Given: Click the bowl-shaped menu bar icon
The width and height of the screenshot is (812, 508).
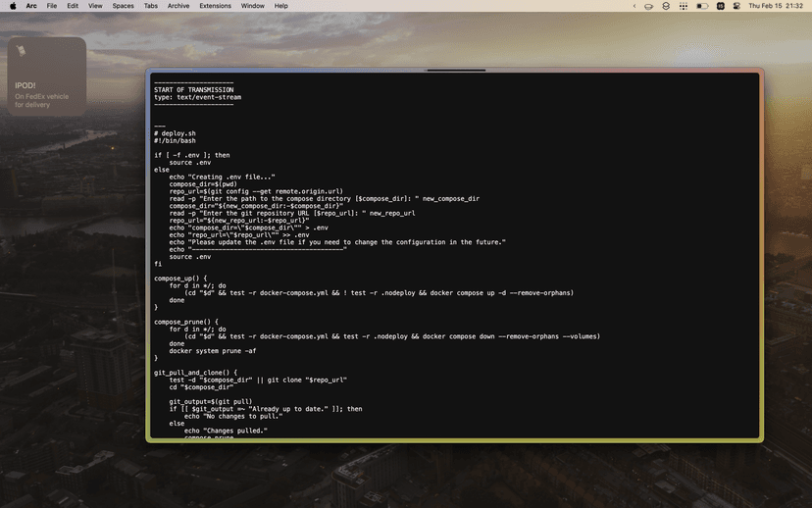Looking at the screenshot, I should [648, 6].
